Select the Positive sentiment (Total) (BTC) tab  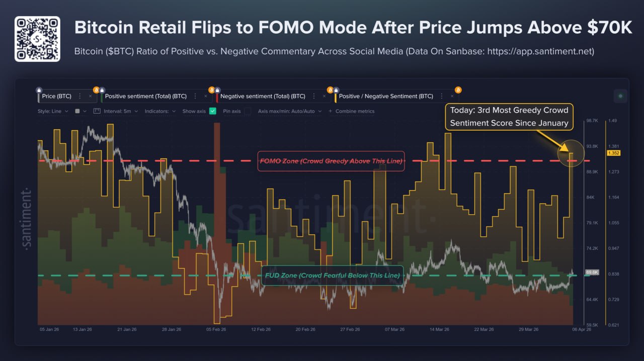pyautogui.click(x=146, y=96)
